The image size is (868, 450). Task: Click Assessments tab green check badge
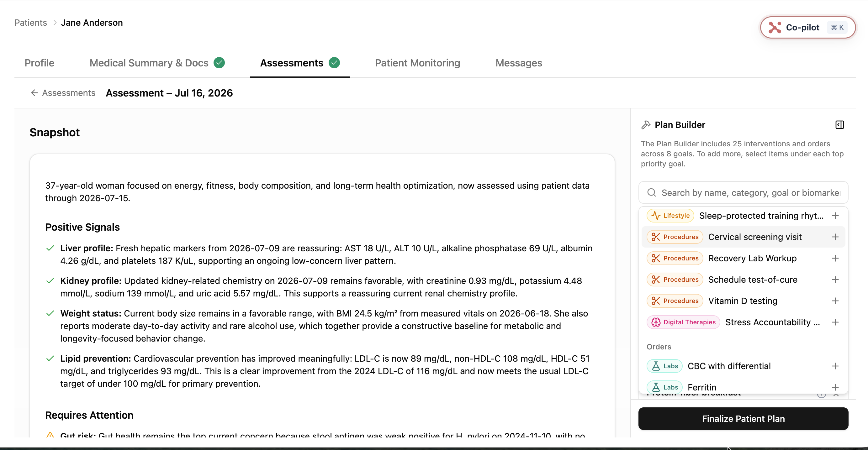click(x=334, y=63)
